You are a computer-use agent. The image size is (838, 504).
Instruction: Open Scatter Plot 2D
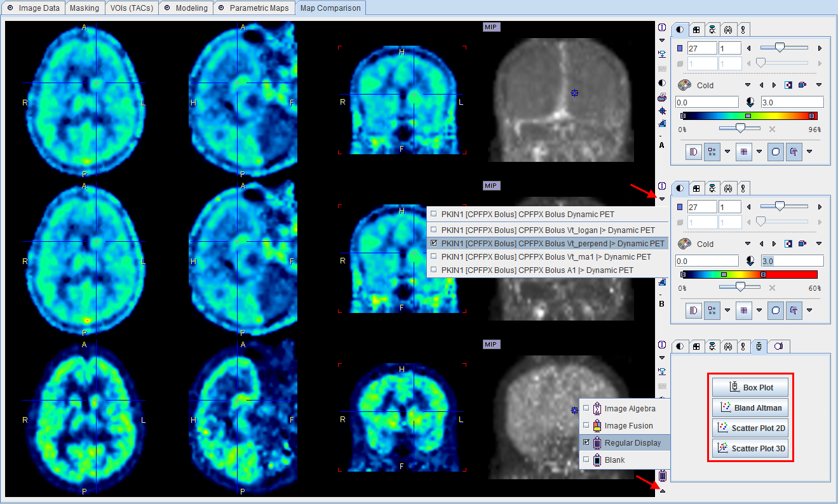[750, 428]
